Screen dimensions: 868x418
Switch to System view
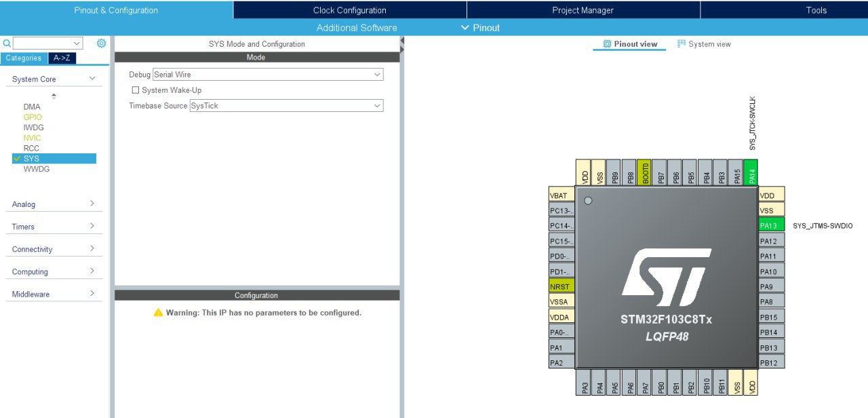[x=704, y=44]
